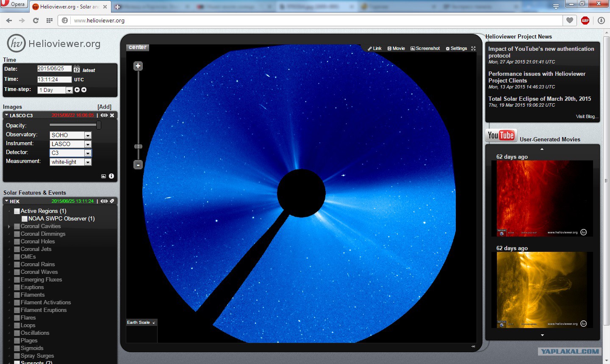Open the Screenshot menu
This screenshot has height=364, width=610.
pyautogui.click(x=425, y=49)
